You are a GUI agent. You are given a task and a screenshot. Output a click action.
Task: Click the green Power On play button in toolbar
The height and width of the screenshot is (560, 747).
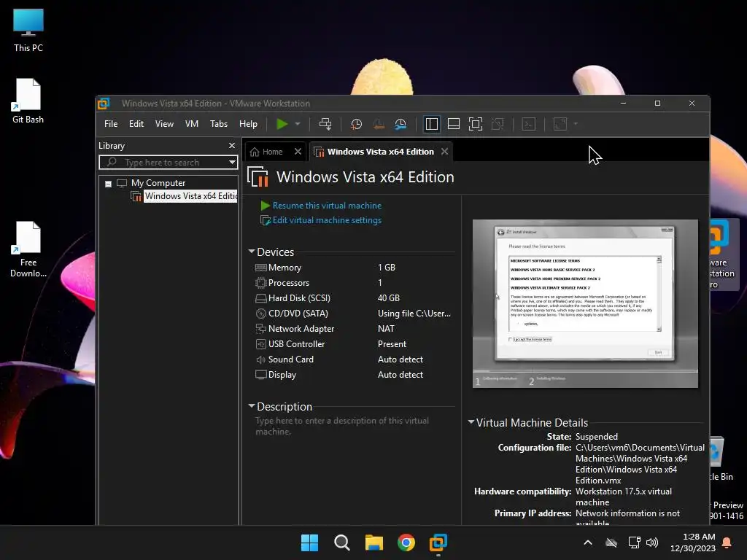coord(282,124)
